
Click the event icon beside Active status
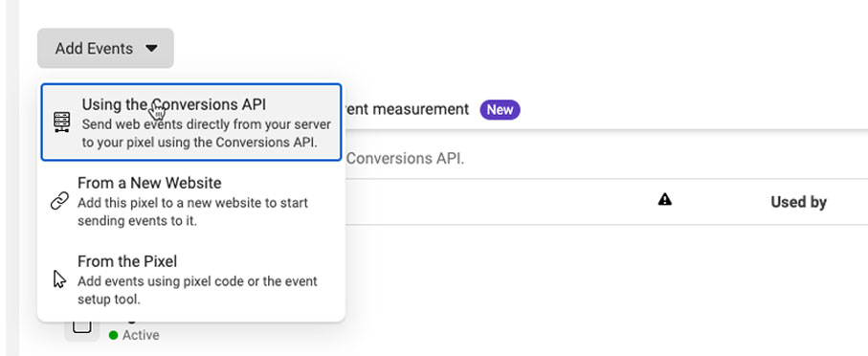pyautogui.click(x=82, y=326)
